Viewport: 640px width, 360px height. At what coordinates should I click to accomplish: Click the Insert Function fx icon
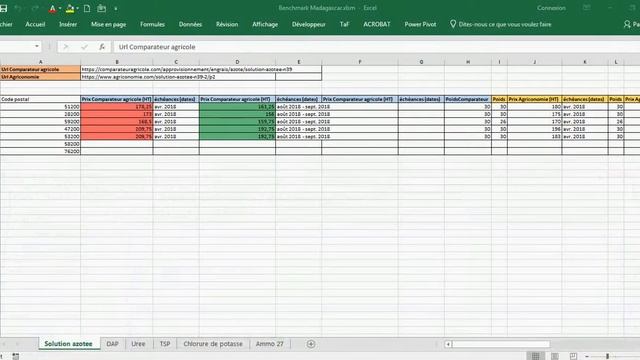pos(102,47)
